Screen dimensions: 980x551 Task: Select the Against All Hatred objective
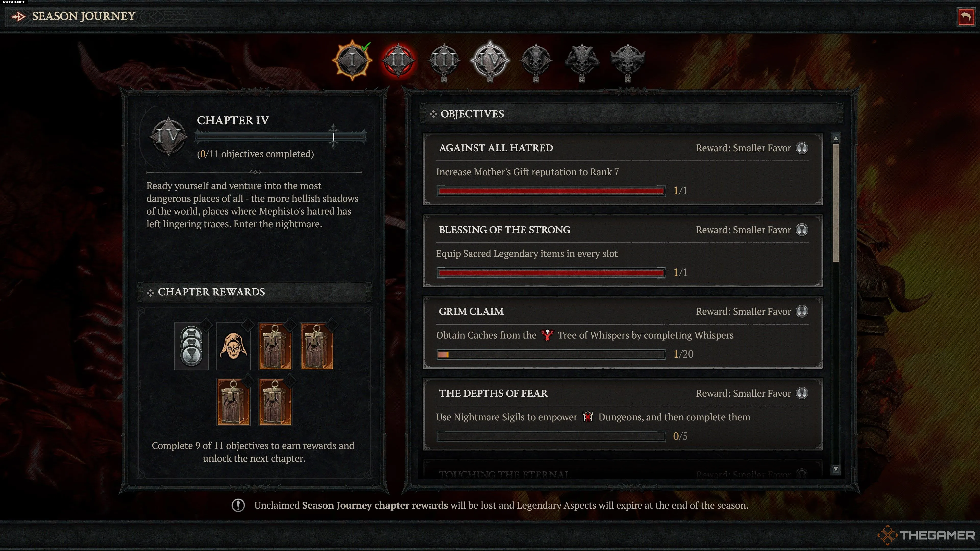pos(622,169)
